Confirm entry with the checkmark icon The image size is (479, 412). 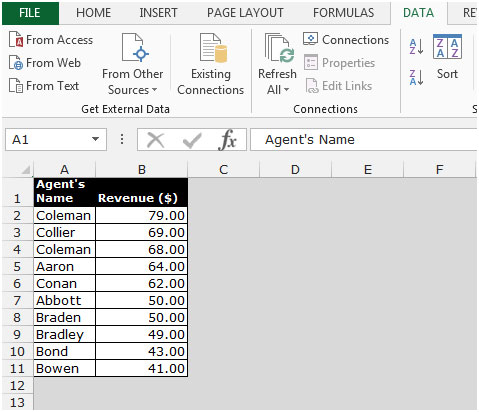click(x=192, y=140)
